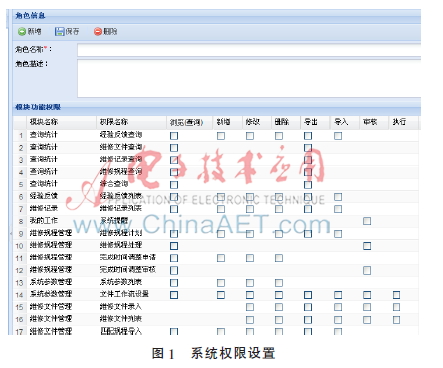
Task: Tick 执行 checkbox for 文件工作流设置 row
Action: [x=396, y=295]
